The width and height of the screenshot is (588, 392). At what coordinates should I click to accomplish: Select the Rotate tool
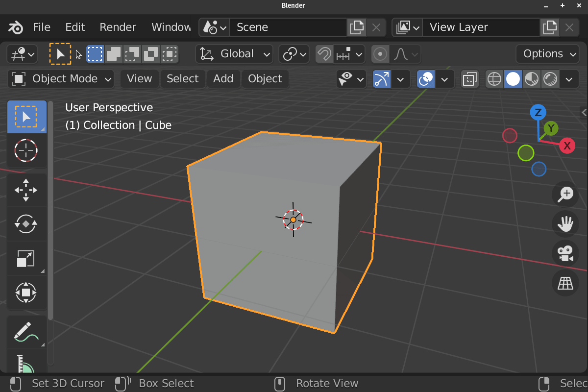pyautogui.click(x=26, y=224)
